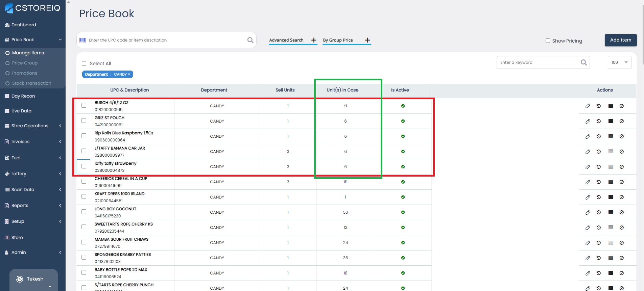Open history for BUSCH 4/6/12 OZ
This screenshot has height=291, width=644.
pyautogui.click(x=599, y=106)
